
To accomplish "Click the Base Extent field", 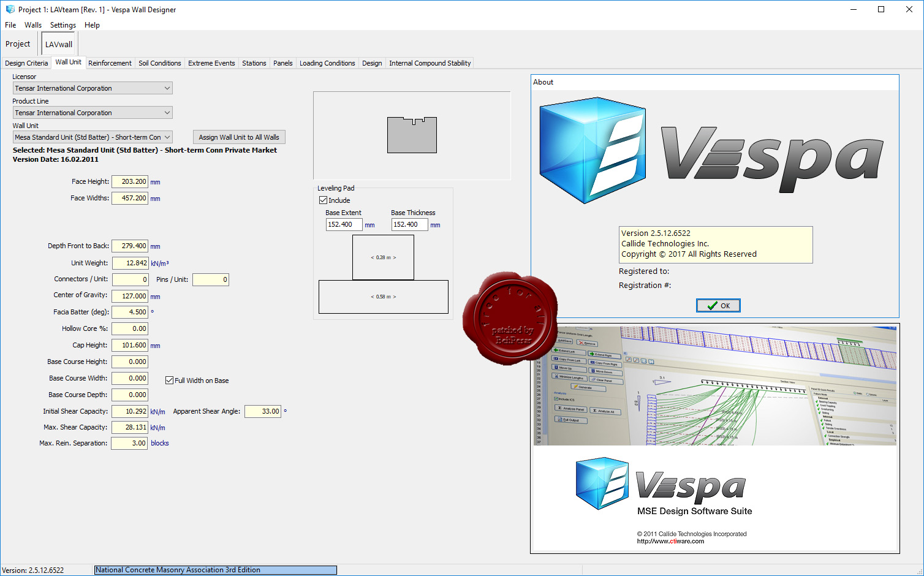I will [x=344, y=225].
